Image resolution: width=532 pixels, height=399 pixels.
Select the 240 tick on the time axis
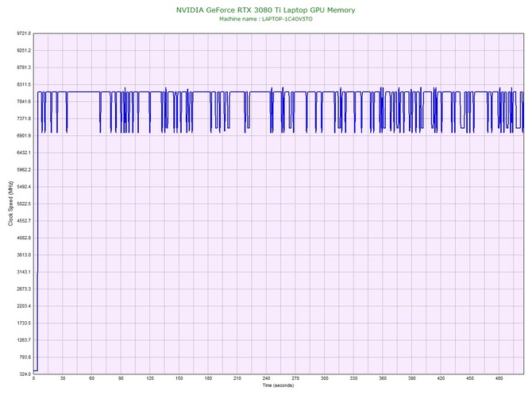pyautogui.click(x=266, y=378)
